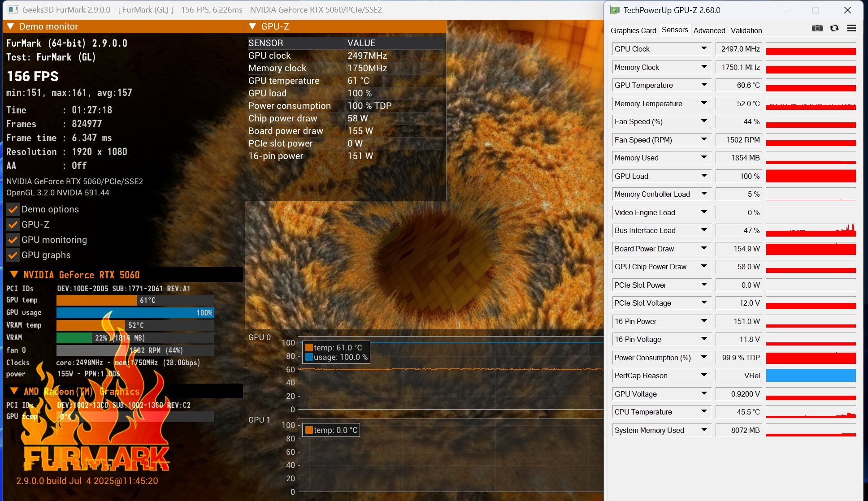Toggle the GPU monitoring checkbox

click(x=13, y=240)
